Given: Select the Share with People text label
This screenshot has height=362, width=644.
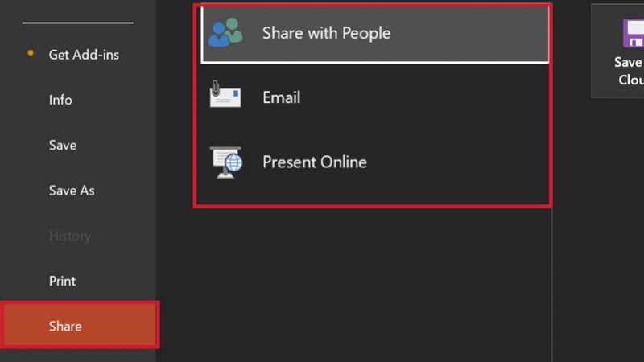Looking at the screenshot, I should pyautogui.click(x=326, y=33).
